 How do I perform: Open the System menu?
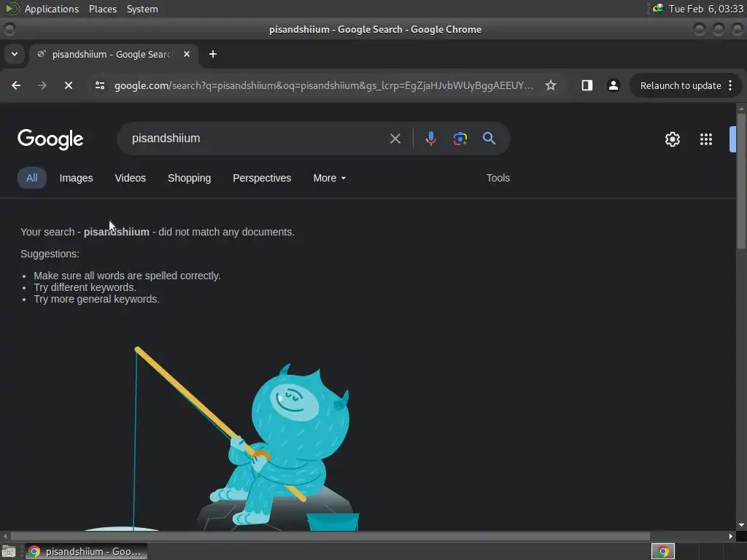pyautogui.click(x=142, y=9)
